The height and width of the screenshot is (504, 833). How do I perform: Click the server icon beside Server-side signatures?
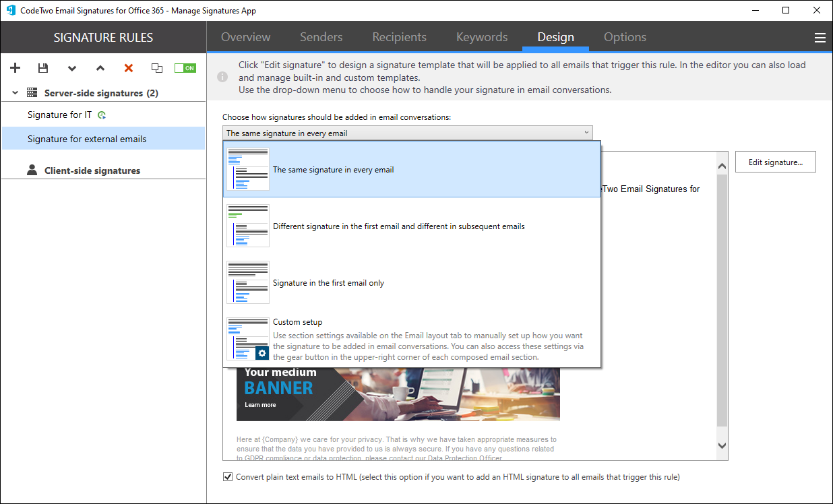tap(32, 92)
